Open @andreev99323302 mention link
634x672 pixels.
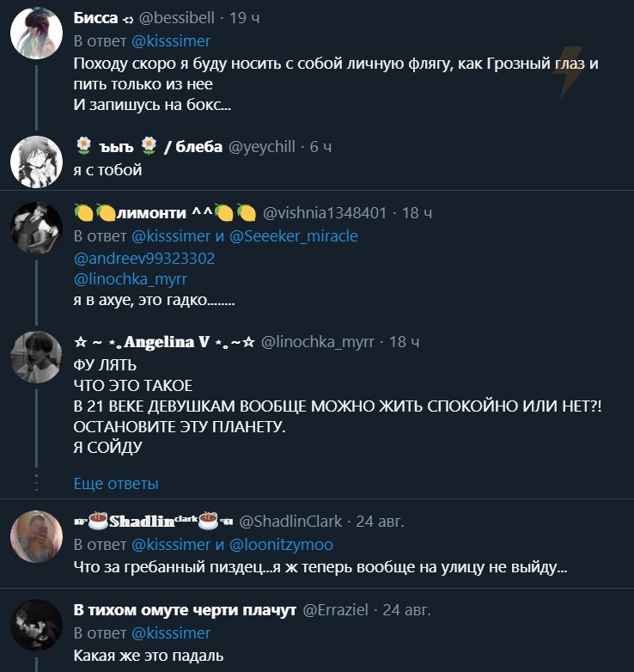tap(144, 259)
